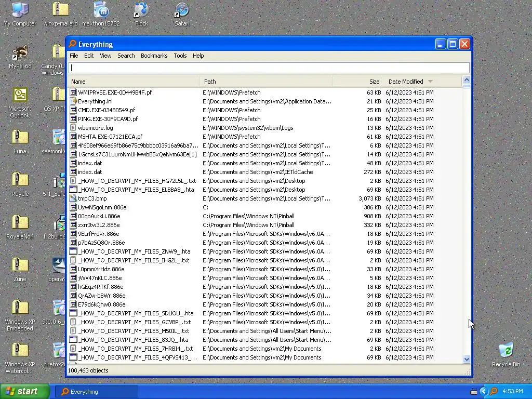Viewport: 532px width, 399px height.
Task: Select _HOW_TO_DECRYPT_MY_FILES_ELBBA8_.hta file icon
Action: (73, 190)
